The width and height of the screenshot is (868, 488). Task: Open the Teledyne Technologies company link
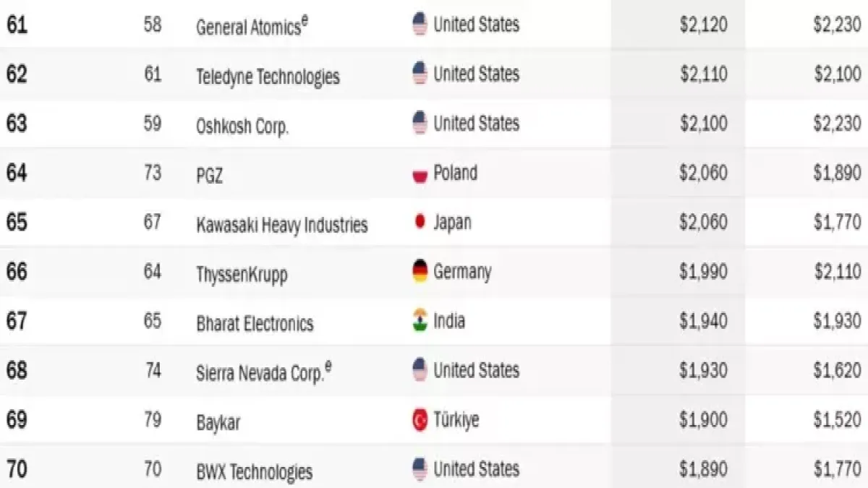[268, 76]
